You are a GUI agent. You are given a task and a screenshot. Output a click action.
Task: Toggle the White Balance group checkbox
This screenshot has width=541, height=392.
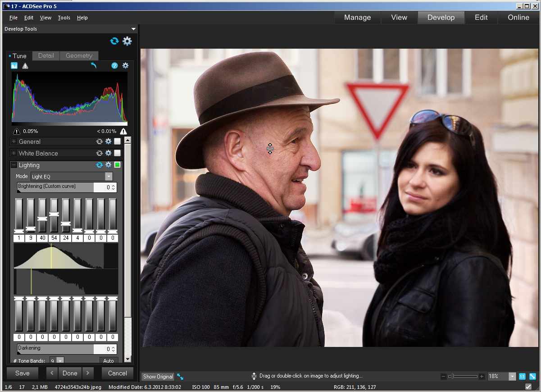coord(117,153)
